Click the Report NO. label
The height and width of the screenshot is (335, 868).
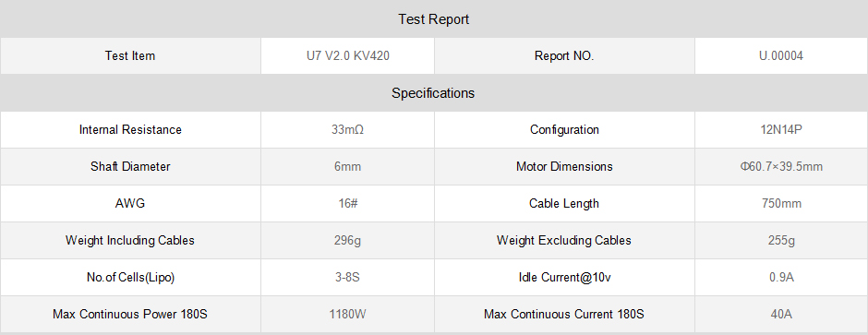(x=564, y=55)
